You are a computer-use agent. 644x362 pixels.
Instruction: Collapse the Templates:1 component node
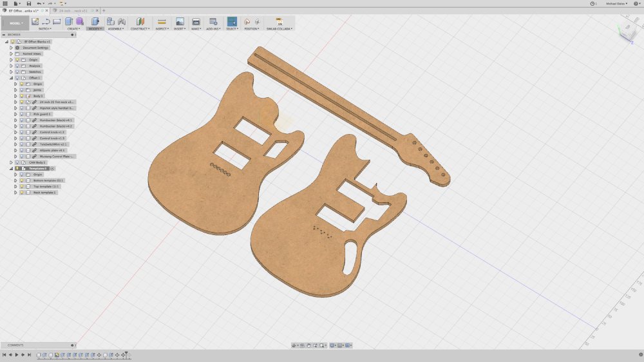(x=11, y=169)
